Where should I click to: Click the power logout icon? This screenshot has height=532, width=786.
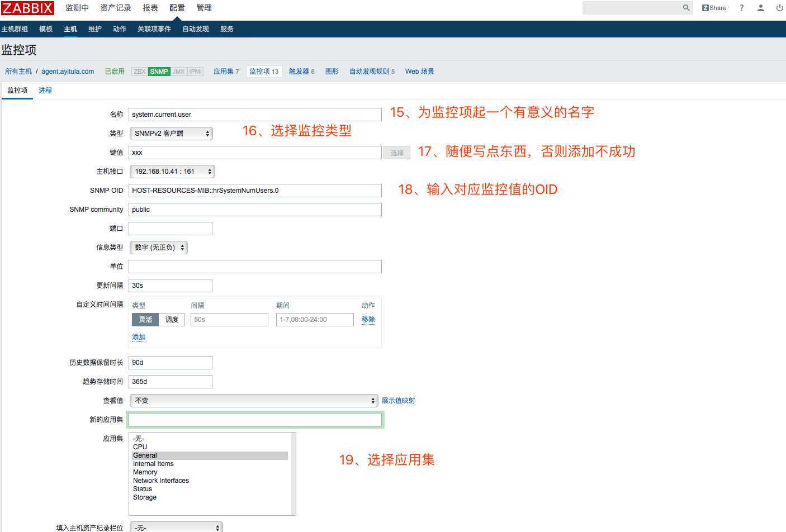point(779,8)
